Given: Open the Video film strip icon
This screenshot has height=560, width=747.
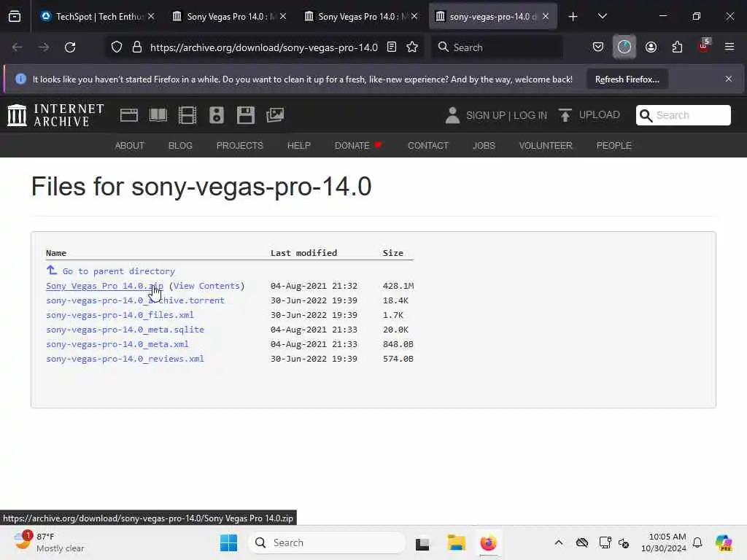Looking at the screenshot, I should tap(187, 115).
